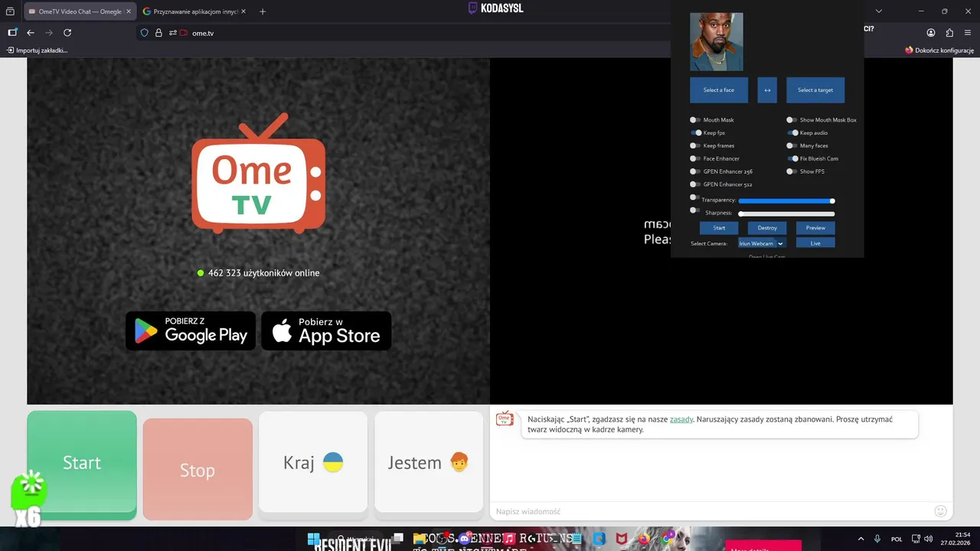Viewport: 980px width, 551px height.
Task: Open Firefox View tab list icon
Action: pos(10,11)
